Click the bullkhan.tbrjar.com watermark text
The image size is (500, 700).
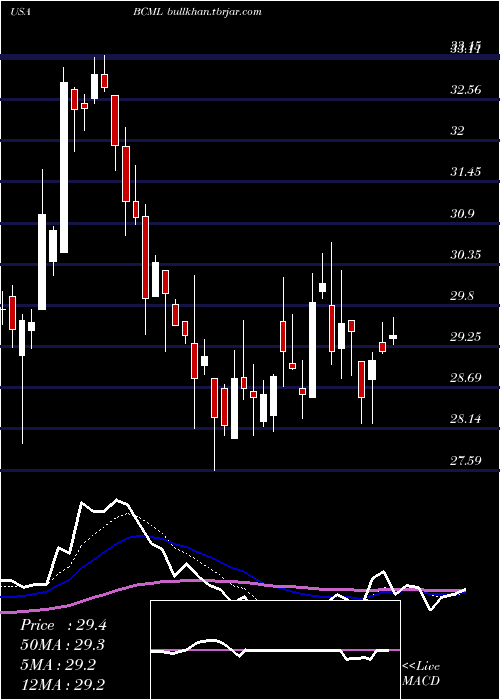coord(212,12)
